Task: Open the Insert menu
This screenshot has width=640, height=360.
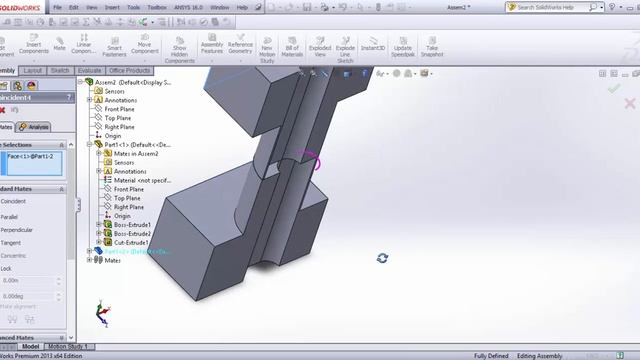Action: point(112,7)
